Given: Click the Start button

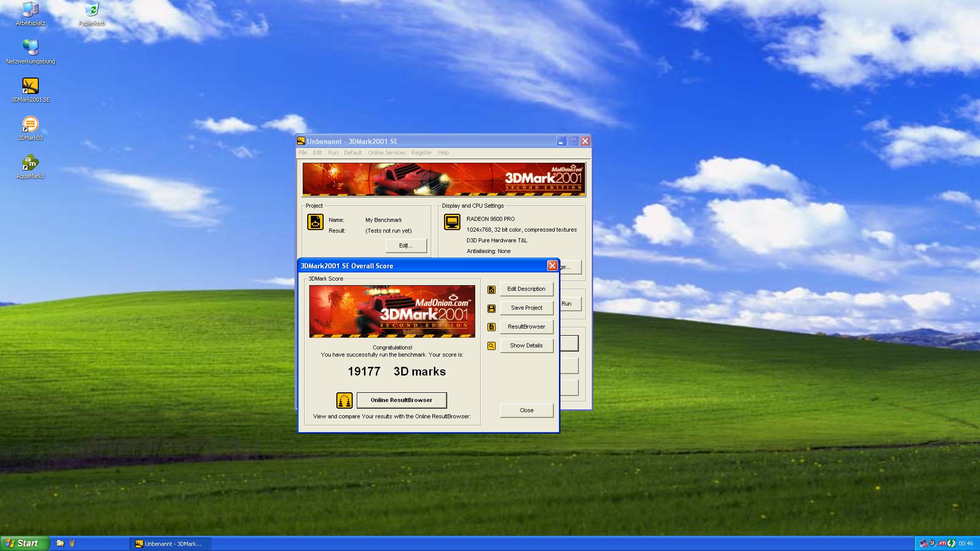Looking at the screenshot, I should click(24, 543).
